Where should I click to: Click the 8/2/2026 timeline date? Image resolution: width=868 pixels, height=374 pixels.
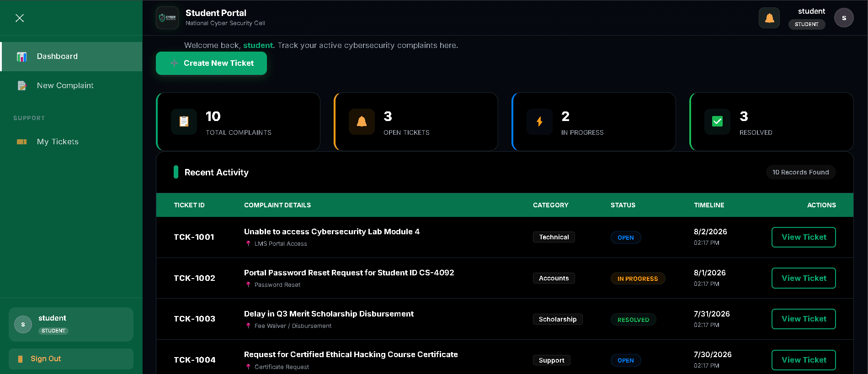710,232
